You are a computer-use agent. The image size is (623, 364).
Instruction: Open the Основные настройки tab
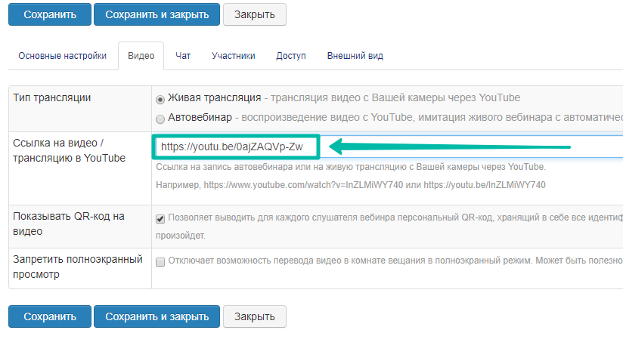(63, 56)
